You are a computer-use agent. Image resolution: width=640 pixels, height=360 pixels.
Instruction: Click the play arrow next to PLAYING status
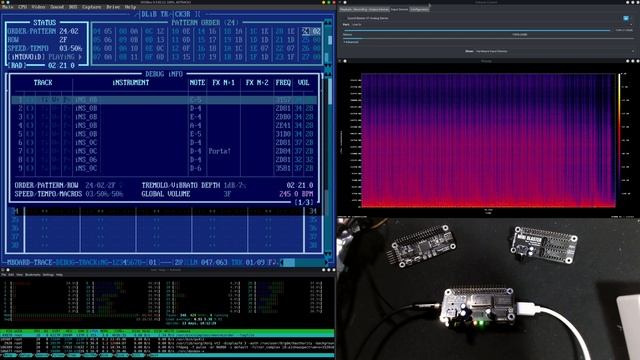[x=80, y=57]
